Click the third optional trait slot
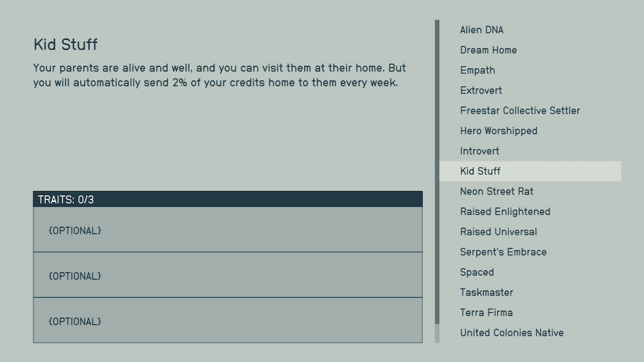Viewport: 644px width, 362px height. [227, 320]
